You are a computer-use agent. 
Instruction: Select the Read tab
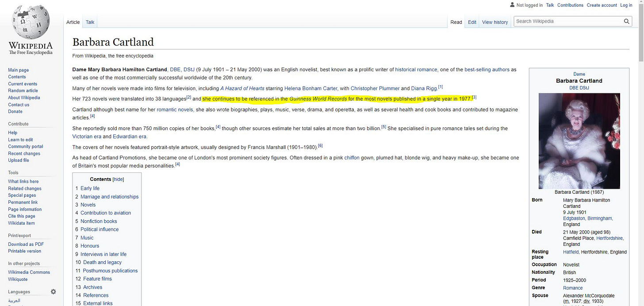click(x=456, y=22)
